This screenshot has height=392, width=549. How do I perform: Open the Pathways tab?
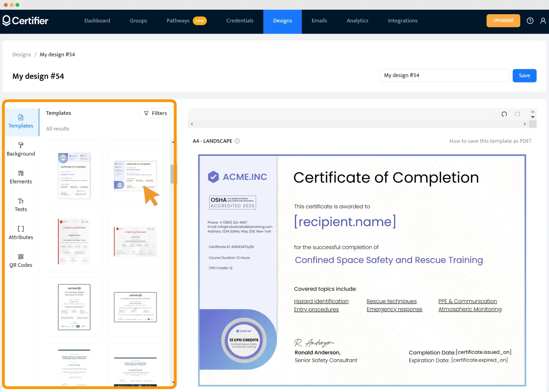click(x=187, y=21)
